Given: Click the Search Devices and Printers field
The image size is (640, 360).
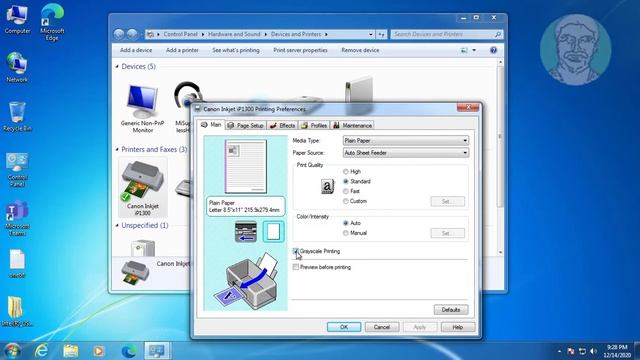Looking at the screenshot, I should pyautogui.click(x=446, y=35).
